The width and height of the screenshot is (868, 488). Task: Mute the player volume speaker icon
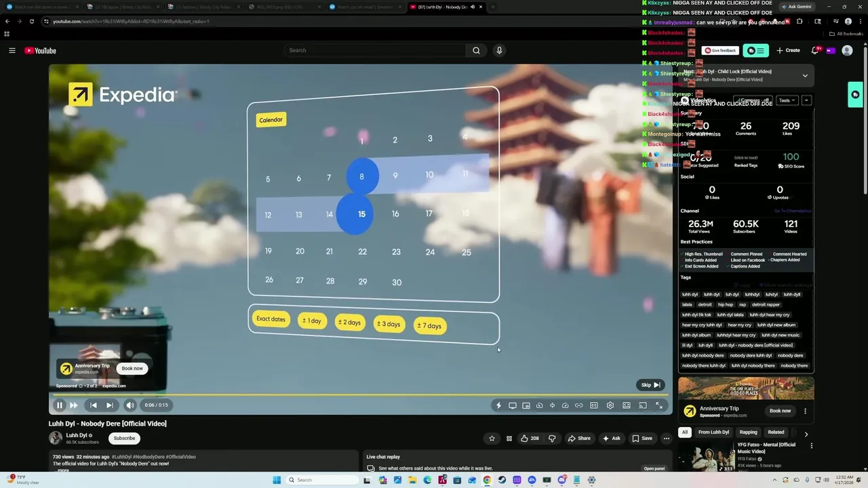pyautogui.click(x=130, y=405)
